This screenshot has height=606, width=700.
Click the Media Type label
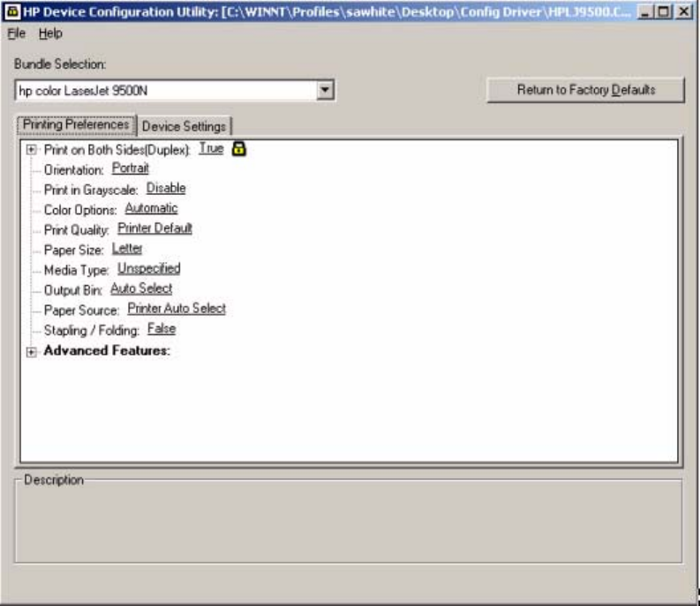[76, 271]
